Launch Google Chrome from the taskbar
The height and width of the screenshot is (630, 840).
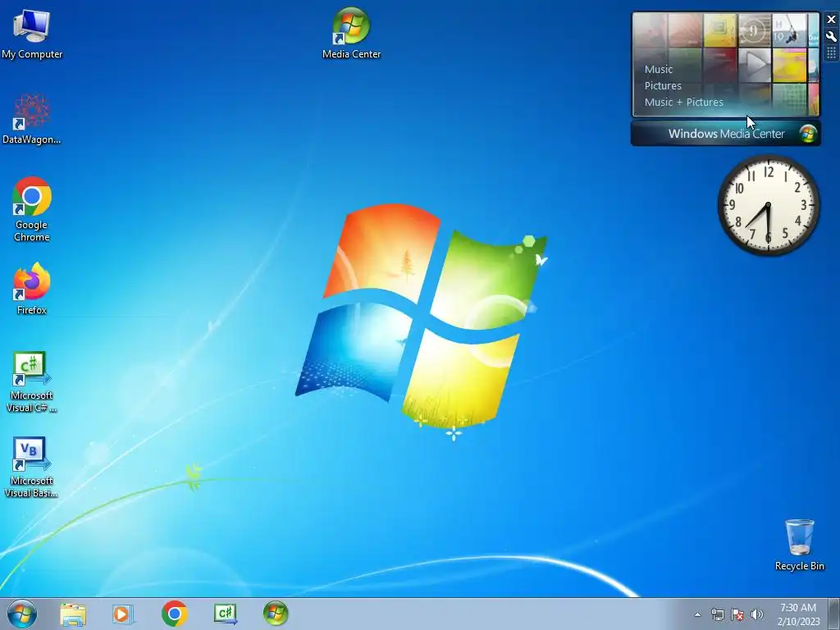pyautogui.click(x=174, y=614)
